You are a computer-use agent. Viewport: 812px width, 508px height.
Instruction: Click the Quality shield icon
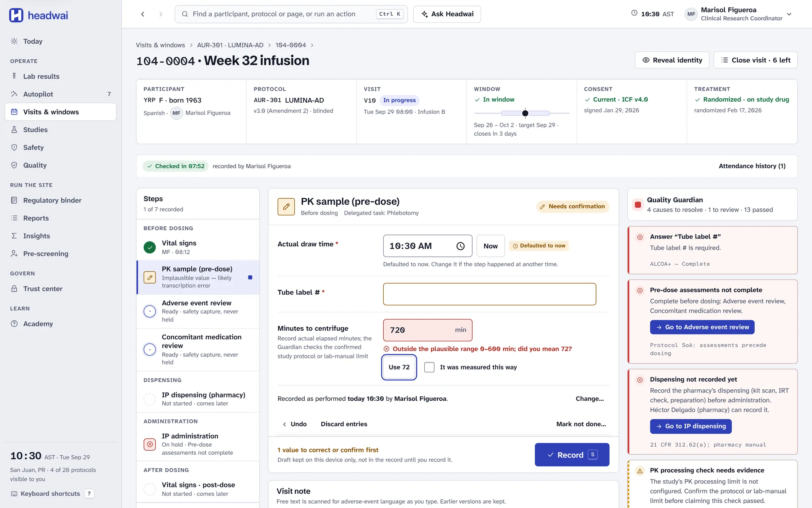14,165
